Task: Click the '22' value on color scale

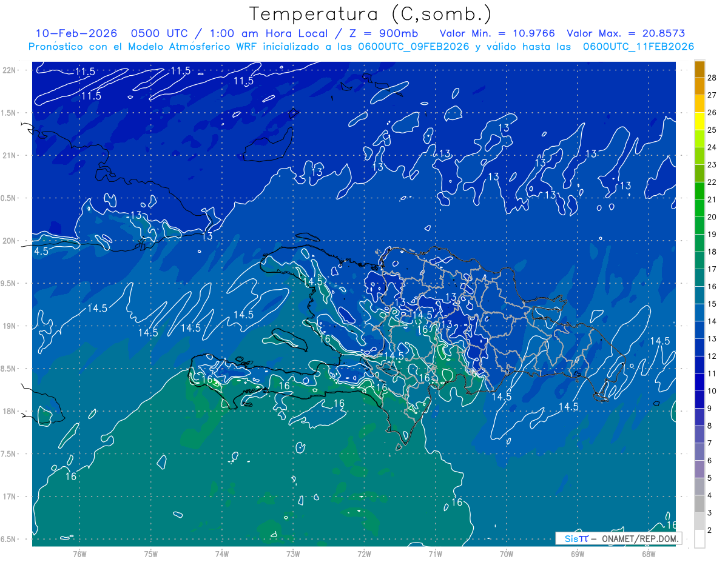Action: pyautogui.click(x=712, y=182)
